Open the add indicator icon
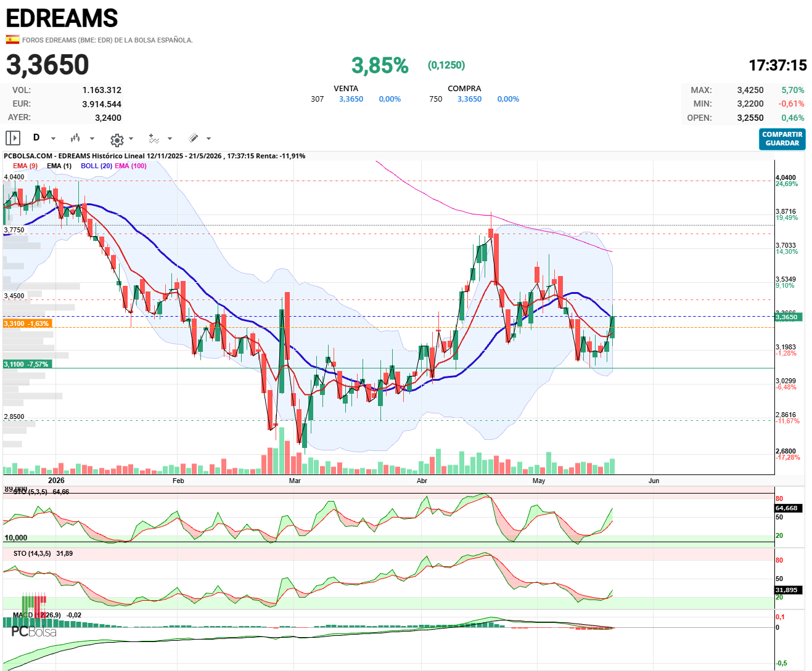812x671 pixels. (x=154, y=139)
